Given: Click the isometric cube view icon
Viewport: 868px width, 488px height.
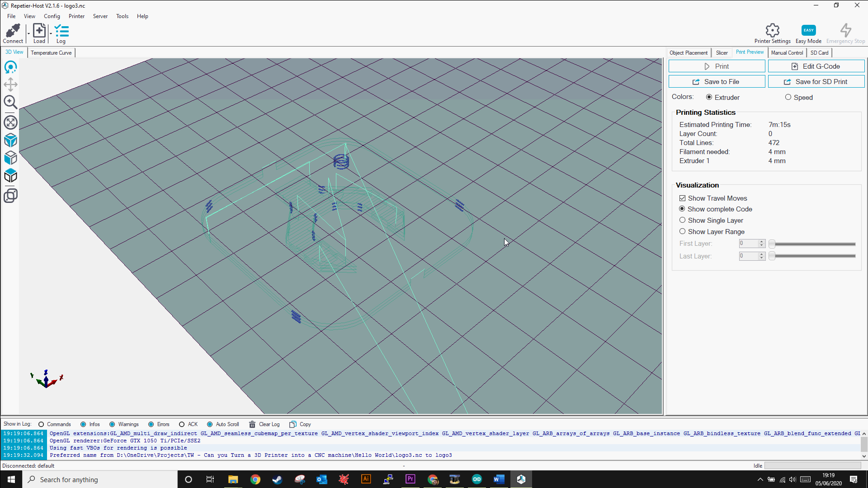Looking at the screenshot, I should [11, 141].
